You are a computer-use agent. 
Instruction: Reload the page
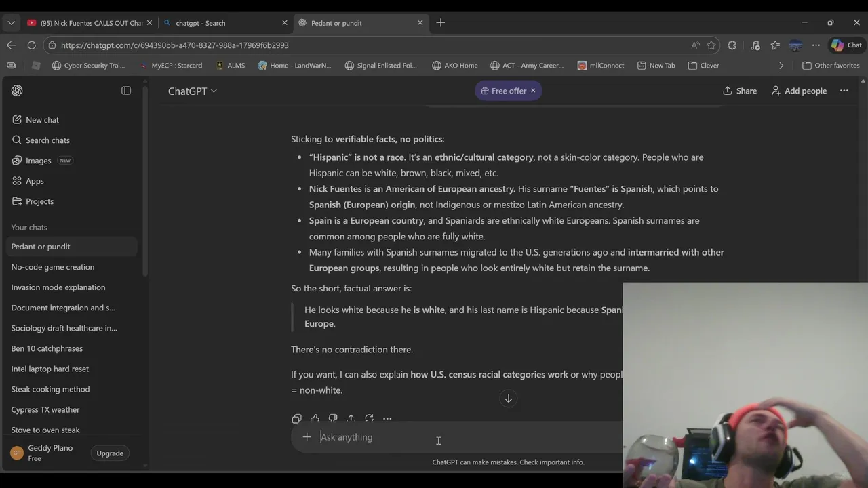pos(31,45)
